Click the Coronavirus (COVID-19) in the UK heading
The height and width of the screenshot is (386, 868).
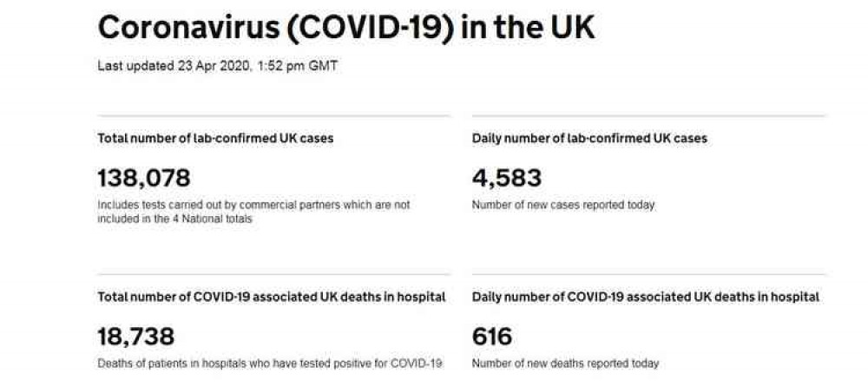pos(346,29)
